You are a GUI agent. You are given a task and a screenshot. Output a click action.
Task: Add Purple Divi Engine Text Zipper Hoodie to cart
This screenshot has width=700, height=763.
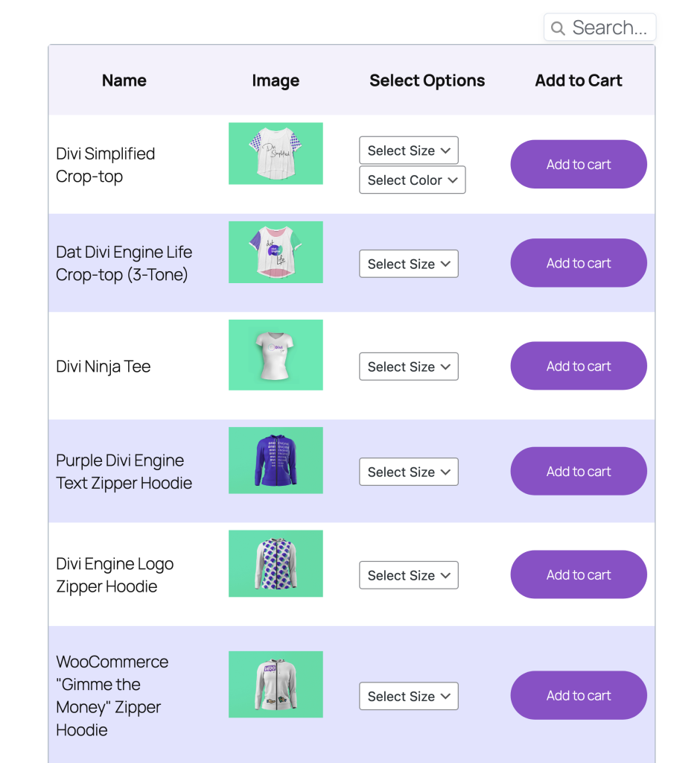579,471
